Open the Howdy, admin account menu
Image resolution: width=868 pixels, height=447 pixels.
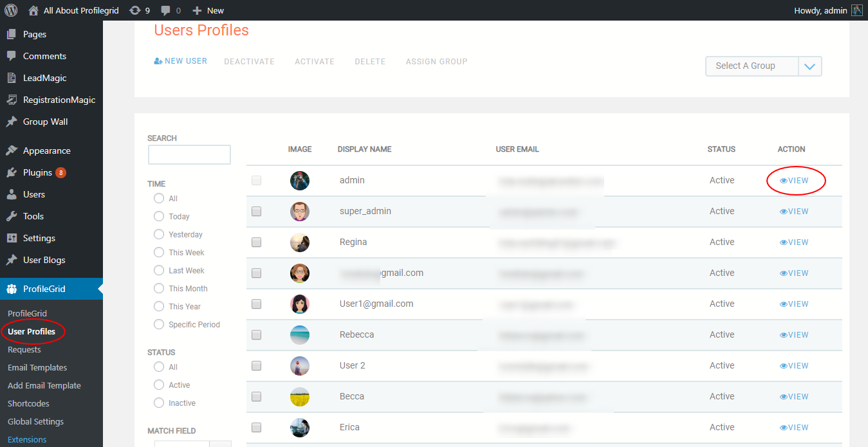pos(820,10)
